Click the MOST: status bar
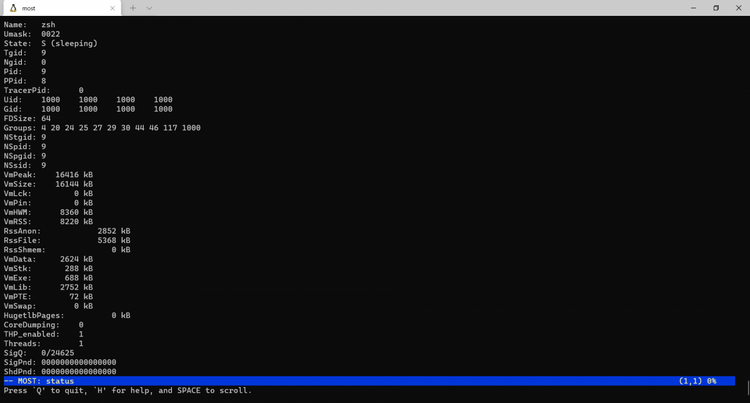 click(x=369, y=381)
